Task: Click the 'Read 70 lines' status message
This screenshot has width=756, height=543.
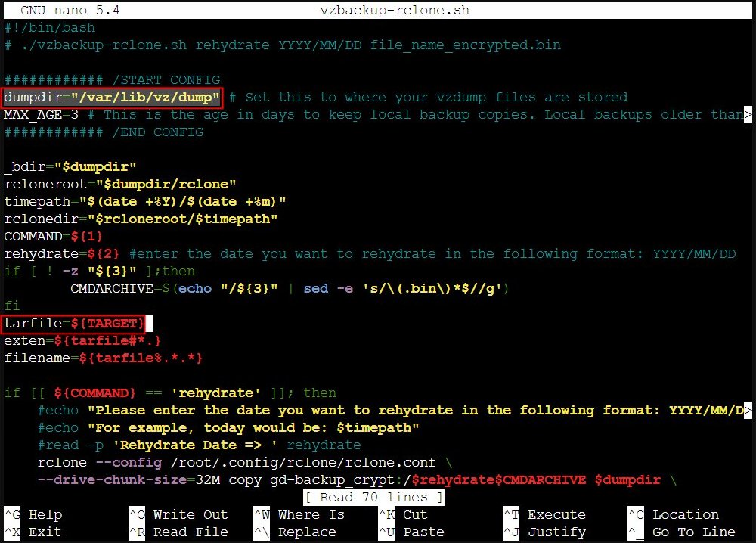Action: pyautogui.click(x=373, y=497)
